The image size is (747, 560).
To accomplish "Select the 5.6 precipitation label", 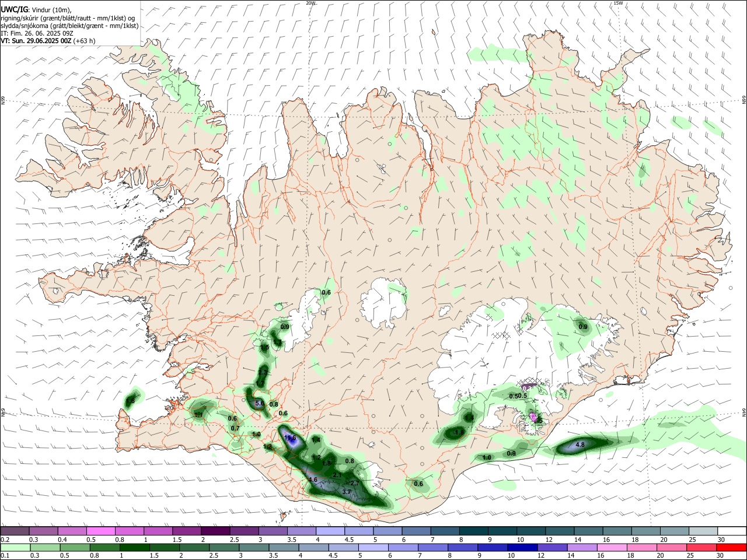I will pos(260,403).
